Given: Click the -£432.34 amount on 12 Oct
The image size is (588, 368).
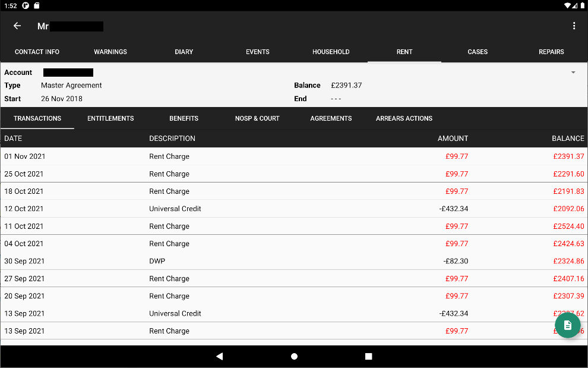Looking at the screenshot, I should 454,209.
